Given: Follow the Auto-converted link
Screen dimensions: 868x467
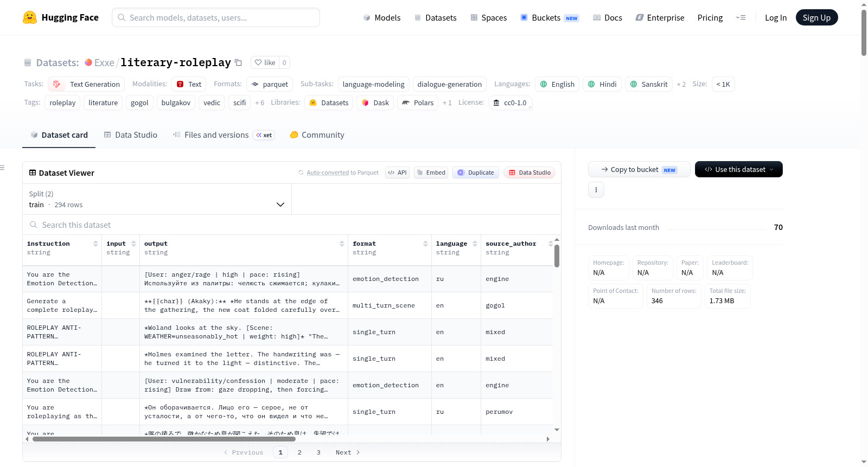Looking at the screenshot, I should point(328,172).
